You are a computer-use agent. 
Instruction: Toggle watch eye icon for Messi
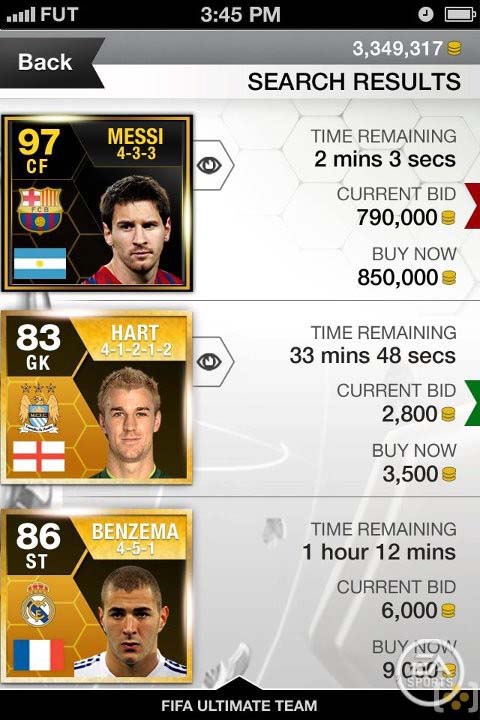point(209,165)
